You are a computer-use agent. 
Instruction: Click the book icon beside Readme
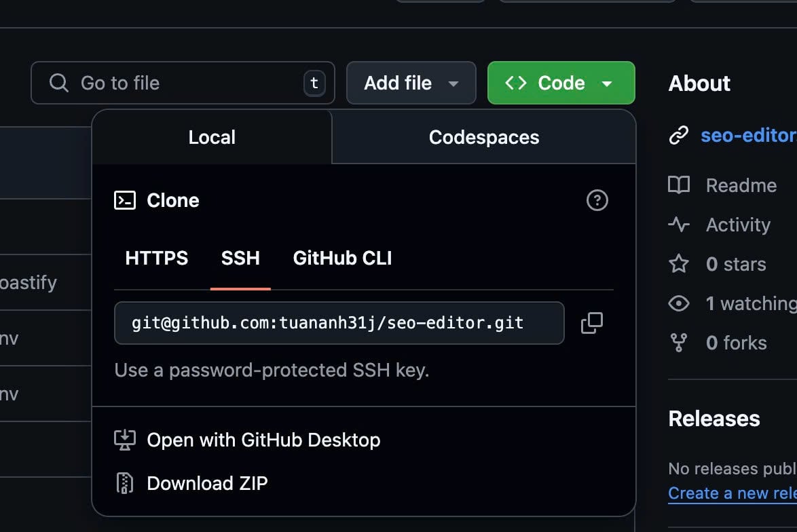(679, 185)
